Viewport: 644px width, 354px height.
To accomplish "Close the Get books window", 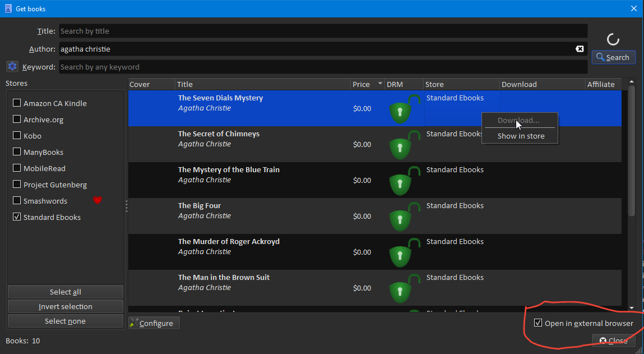I will pos(634,8).
